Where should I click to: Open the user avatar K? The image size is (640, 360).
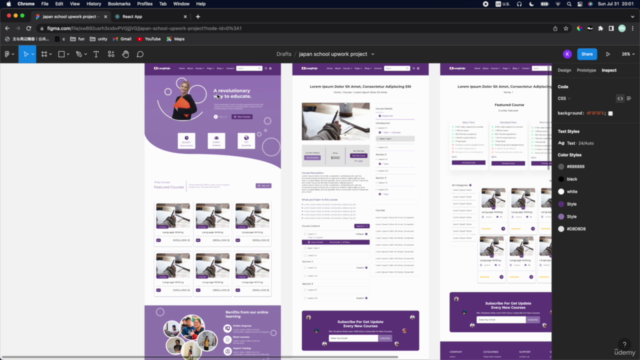[x=567, y=54]
